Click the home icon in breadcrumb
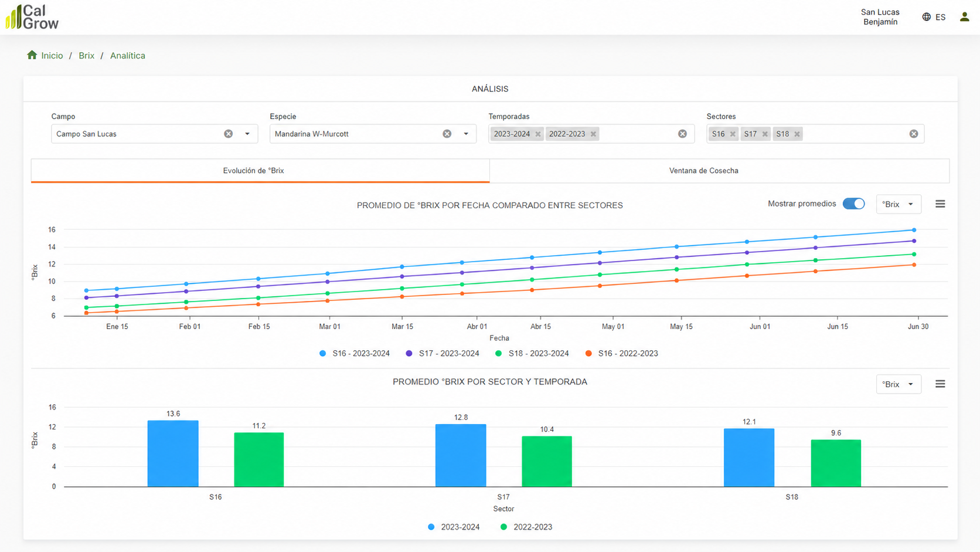This screenshot has width=980, height=552. click(32, 55)
